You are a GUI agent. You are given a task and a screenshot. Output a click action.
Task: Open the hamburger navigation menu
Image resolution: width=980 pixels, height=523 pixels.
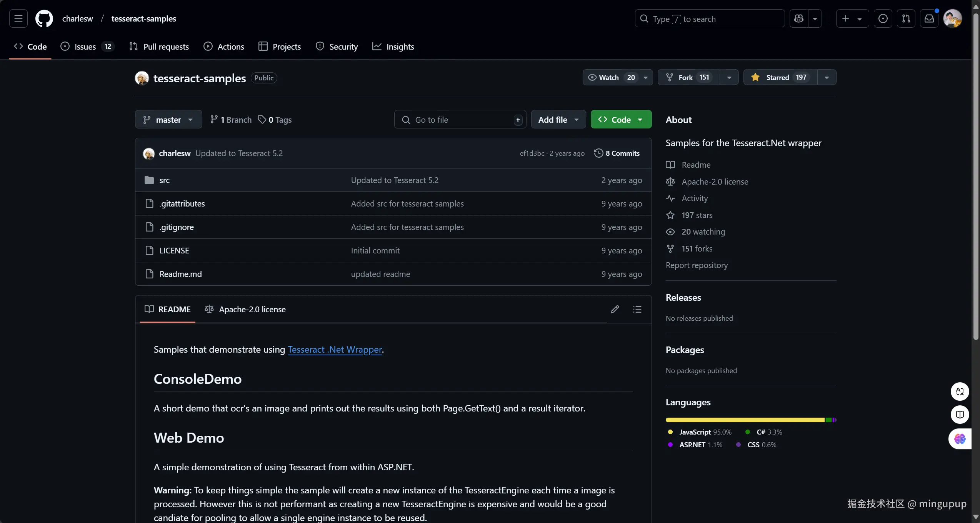18,18
